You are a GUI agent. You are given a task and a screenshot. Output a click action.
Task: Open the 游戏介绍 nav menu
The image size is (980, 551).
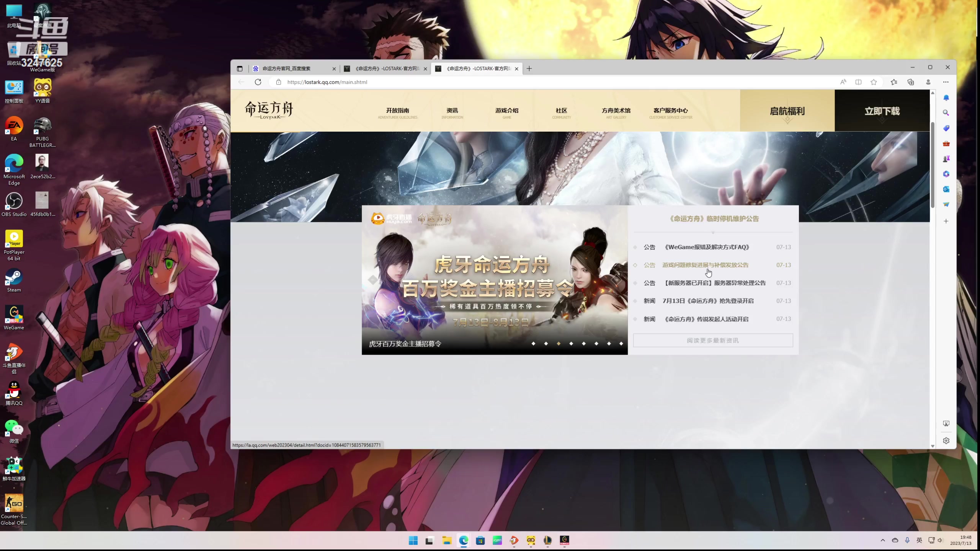click(506, 113)
